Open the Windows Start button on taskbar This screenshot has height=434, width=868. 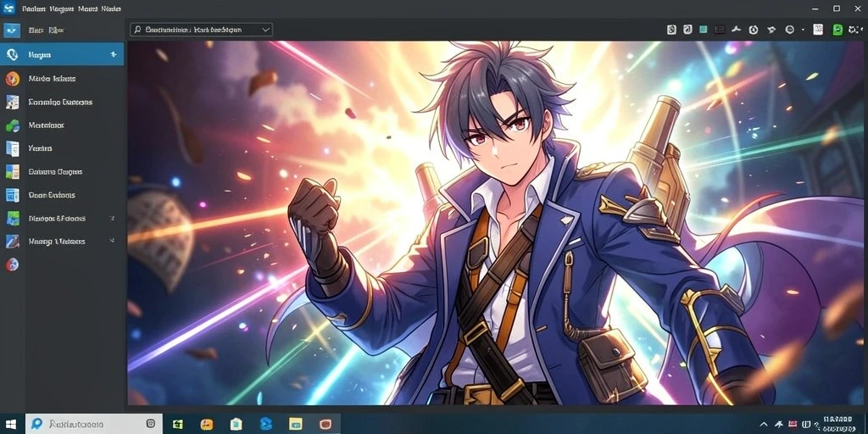click(11, 424)
